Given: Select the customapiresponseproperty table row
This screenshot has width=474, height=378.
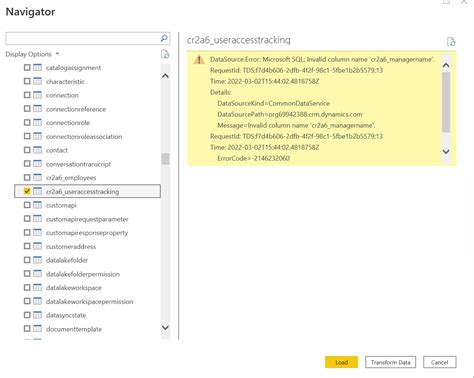Looking at the screenshot, I should click(x=87, y=232).
